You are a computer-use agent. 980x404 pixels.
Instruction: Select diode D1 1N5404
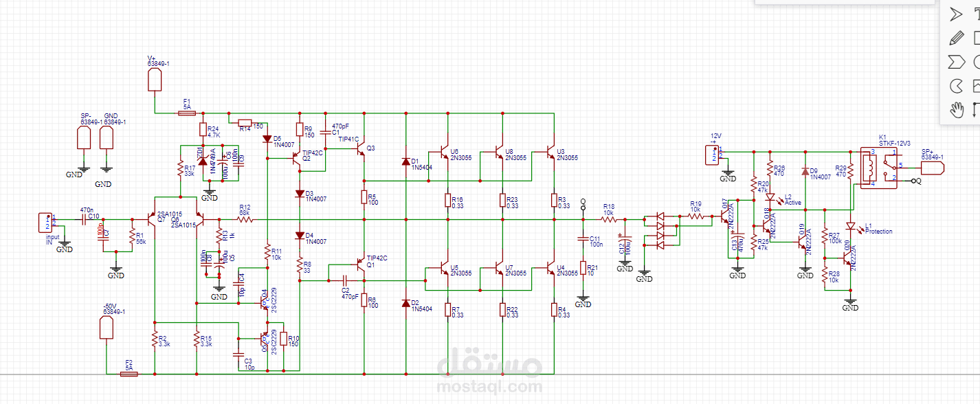pos(406,161)
